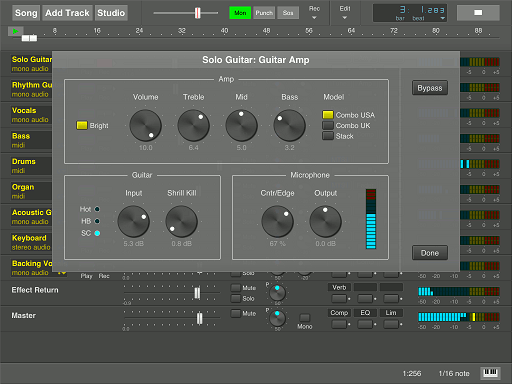Click the Shrill Kill knob
The image size is (512, 384).
[181, 222]
